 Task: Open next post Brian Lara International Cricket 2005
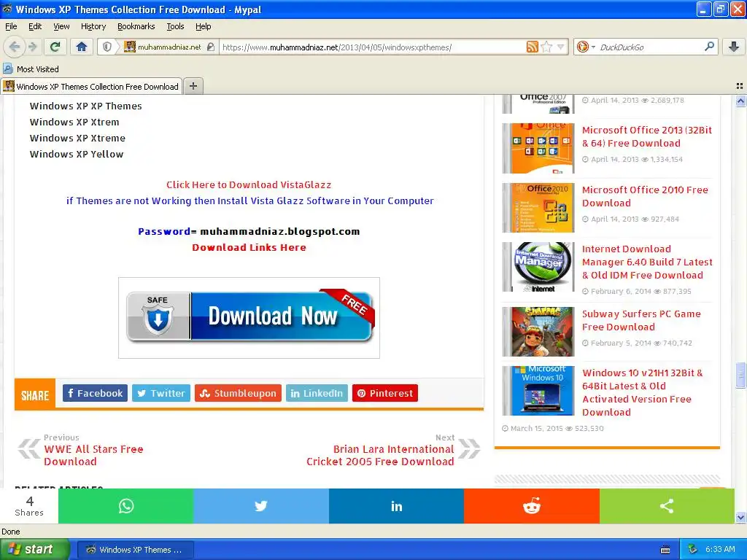pyautogui.click(x=380, y=455)
